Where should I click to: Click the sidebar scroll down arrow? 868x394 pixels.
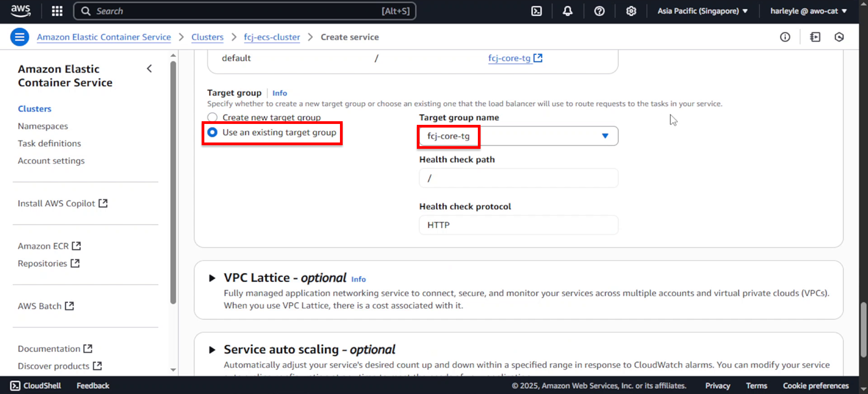(x=173, y=370)
